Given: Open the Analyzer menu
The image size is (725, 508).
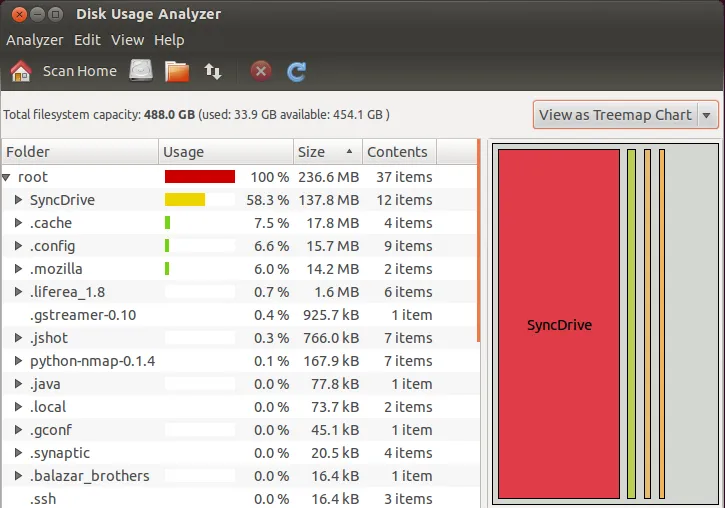Looking at the screenshot, I should coord(34,40).
